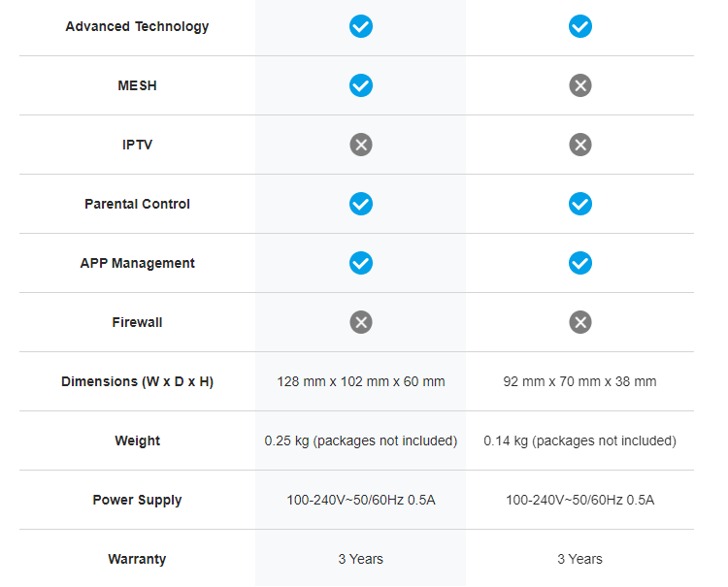The width and height of the screenshot is (728, 587).
Task: Click the Firewall gray X in second product column
Action: point(579,322)
